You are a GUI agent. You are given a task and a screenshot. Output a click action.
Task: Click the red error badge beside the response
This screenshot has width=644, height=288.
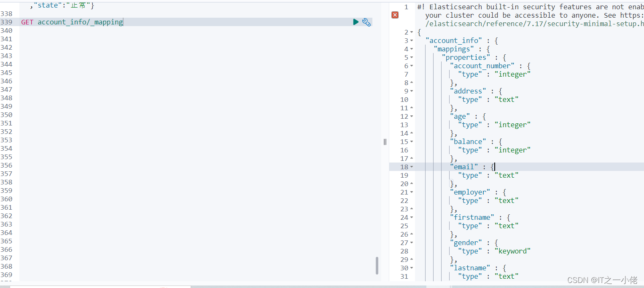[x=395, y=15]
